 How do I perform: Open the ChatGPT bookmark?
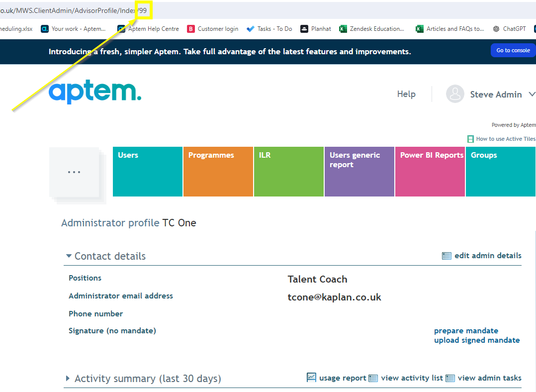pos(509,29)
